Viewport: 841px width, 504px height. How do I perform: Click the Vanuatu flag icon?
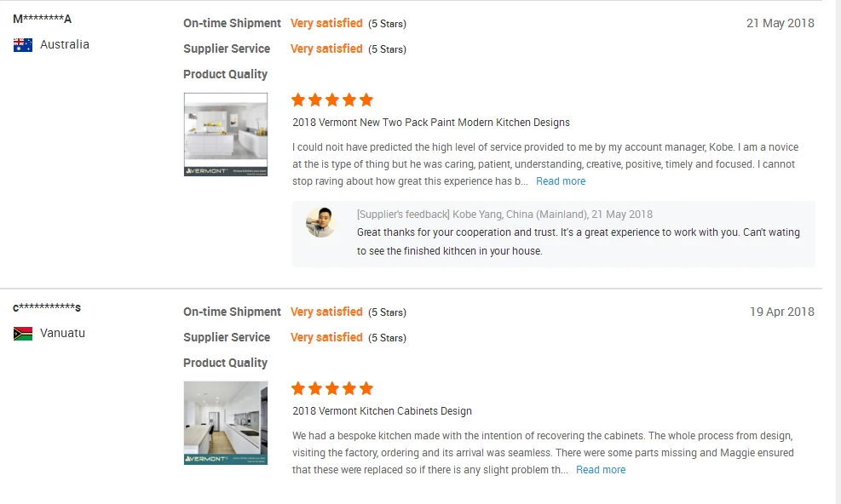[23, 334]
